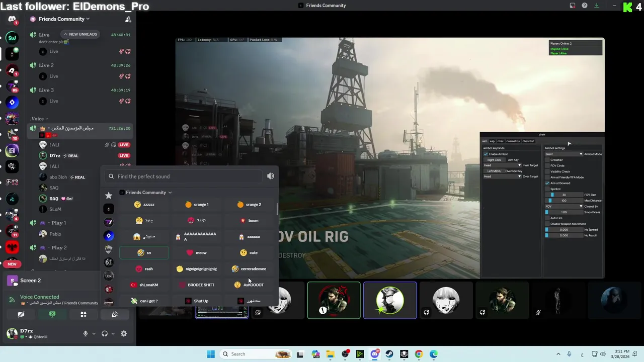Play the orange 1 sound
The width and height of the screenshot is (644, 362).
coord(196,205)
